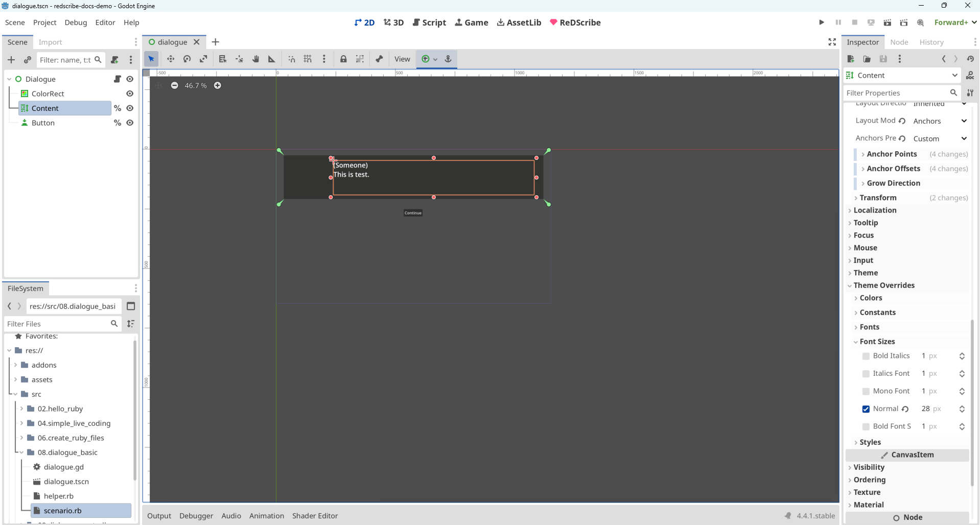Open the Anchors Preset Custom dropdown
This screenshot has width=980, height=525.
[x=940, y=139]
